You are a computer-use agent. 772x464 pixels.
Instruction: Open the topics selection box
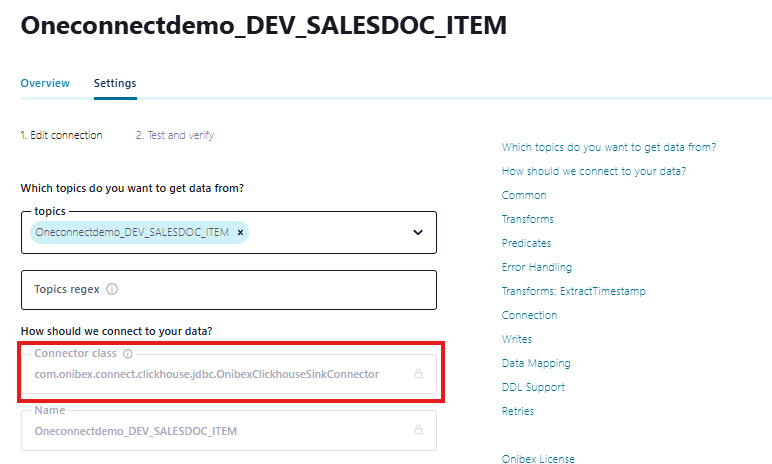click(x=229, y=232)
